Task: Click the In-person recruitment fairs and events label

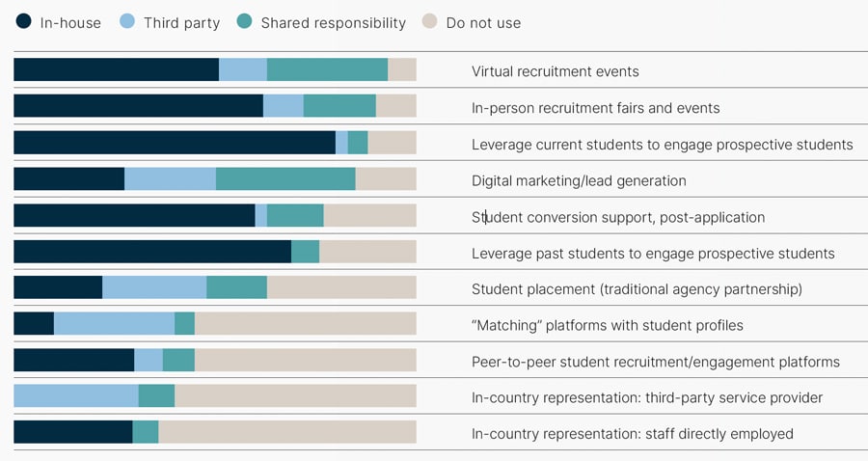Action: point(596,108)
